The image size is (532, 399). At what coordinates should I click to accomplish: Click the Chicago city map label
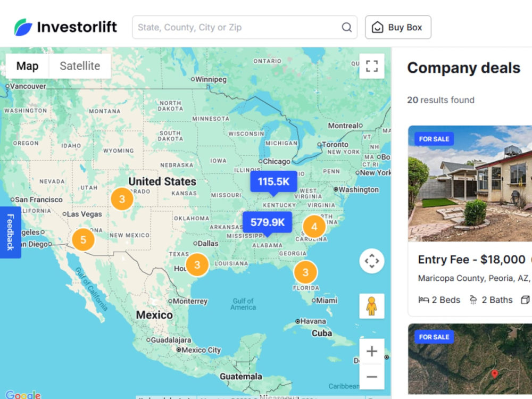[277, 162]
